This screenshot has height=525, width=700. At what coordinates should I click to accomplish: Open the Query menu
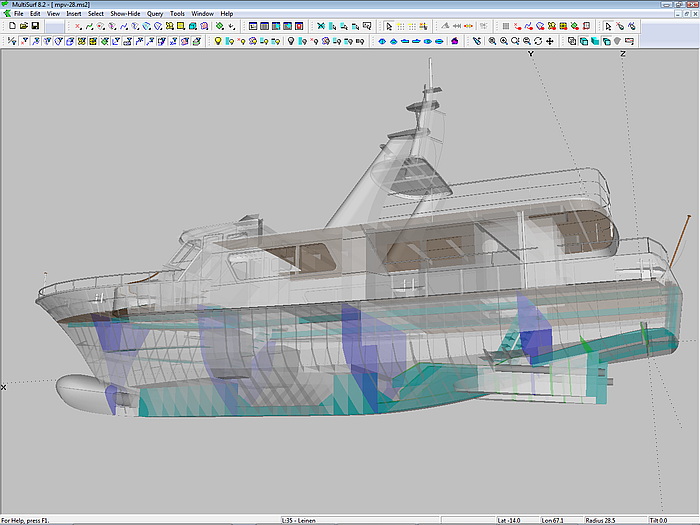tap(155, 14)
